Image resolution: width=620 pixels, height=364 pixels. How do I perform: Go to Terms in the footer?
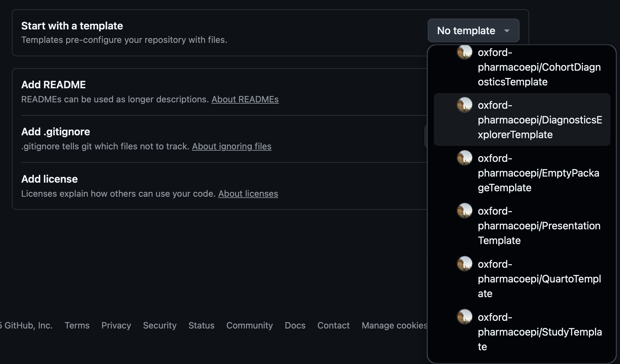(x=77, y=325)
